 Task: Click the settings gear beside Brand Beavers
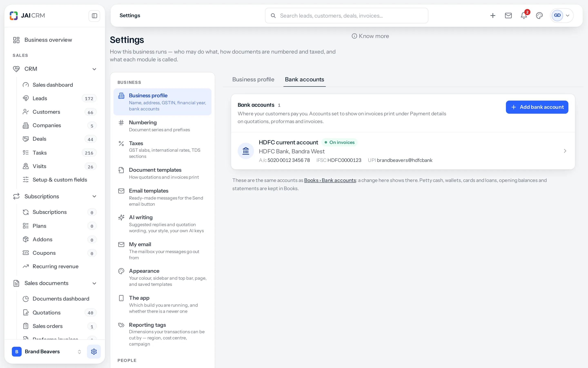coord(94,351)
